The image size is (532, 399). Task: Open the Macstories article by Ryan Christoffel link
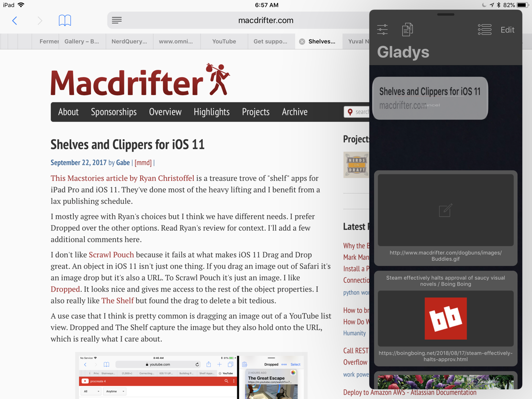point(122,178)
